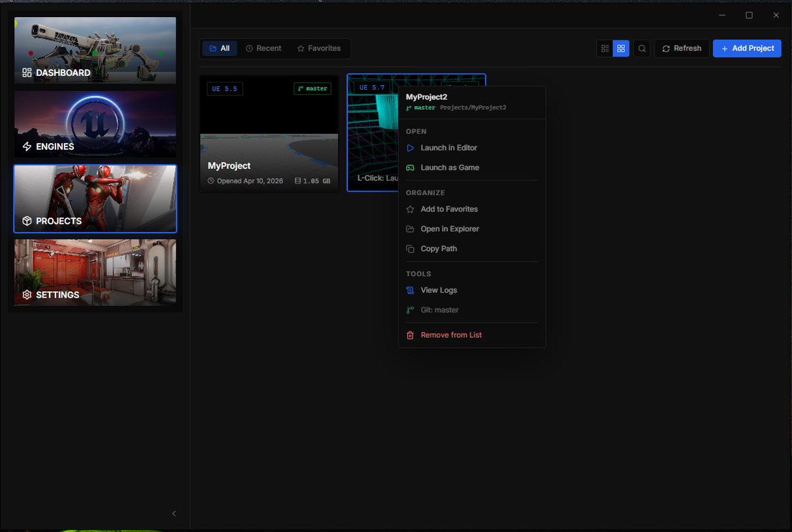Click the play icon beside Launch in Editor
Screen dimensions: 792x532
[410, 148]
